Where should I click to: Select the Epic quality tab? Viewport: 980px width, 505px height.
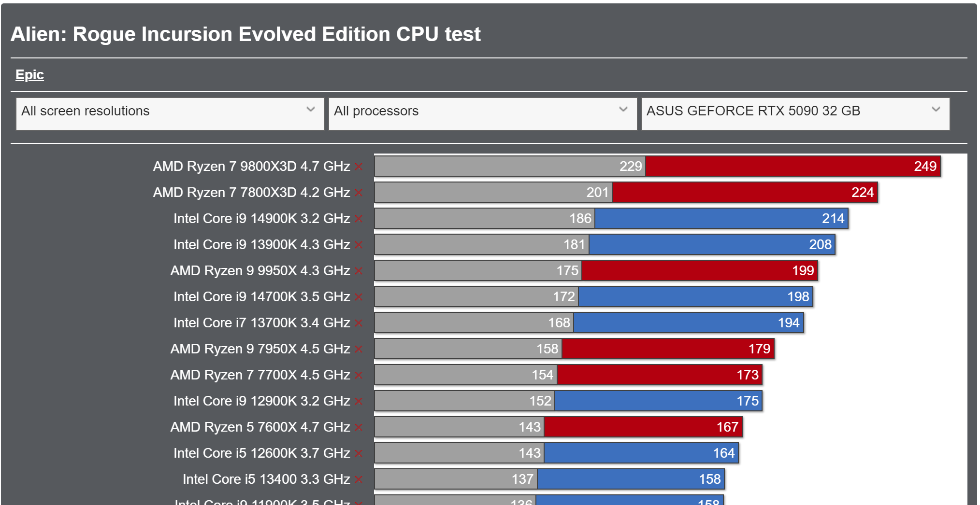29,75
